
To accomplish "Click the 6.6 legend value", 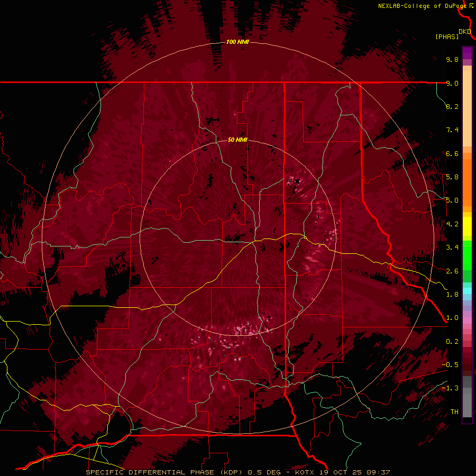I will 452,153.
